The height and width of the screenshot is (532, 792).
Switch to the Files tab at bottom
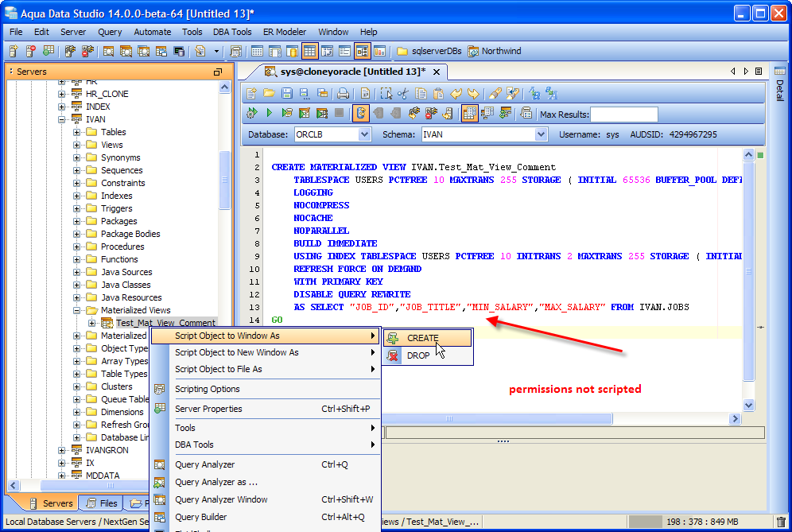[x=102, y=503]
